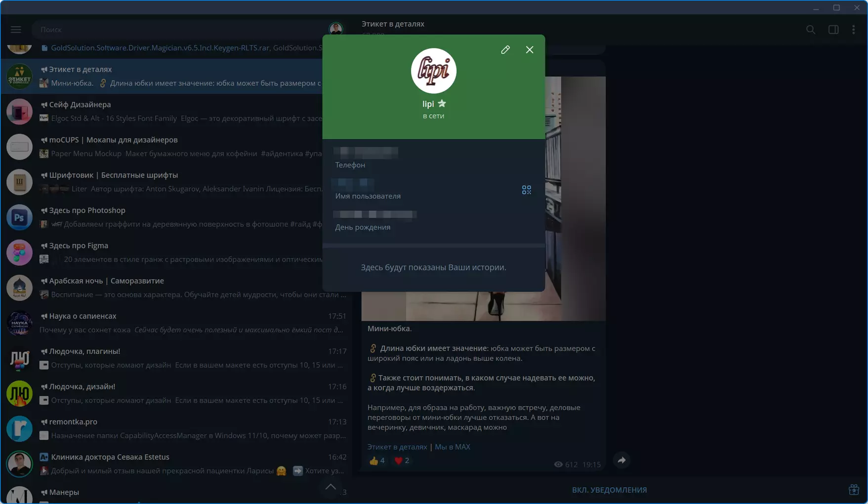Open the gift icon at bottom right
This screenshot has height=504, width=868.
tap(854, 490)
